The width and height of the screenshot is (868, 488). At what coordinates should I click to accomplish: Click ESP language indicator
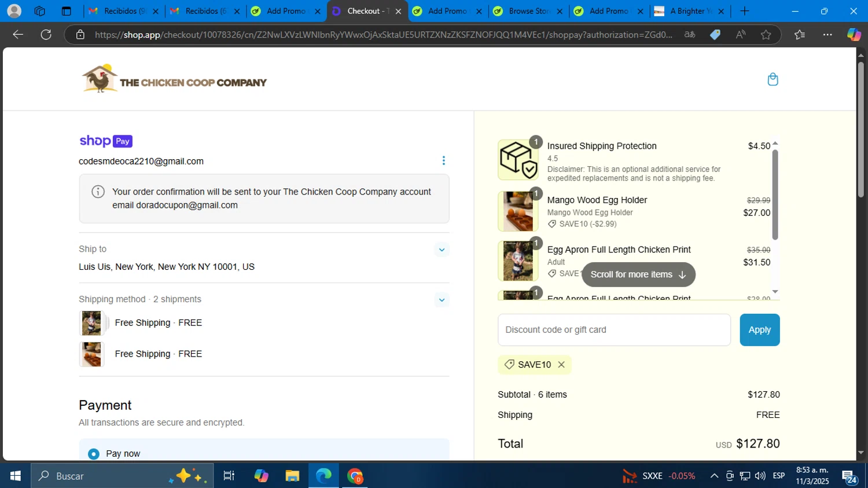point(779,476)
